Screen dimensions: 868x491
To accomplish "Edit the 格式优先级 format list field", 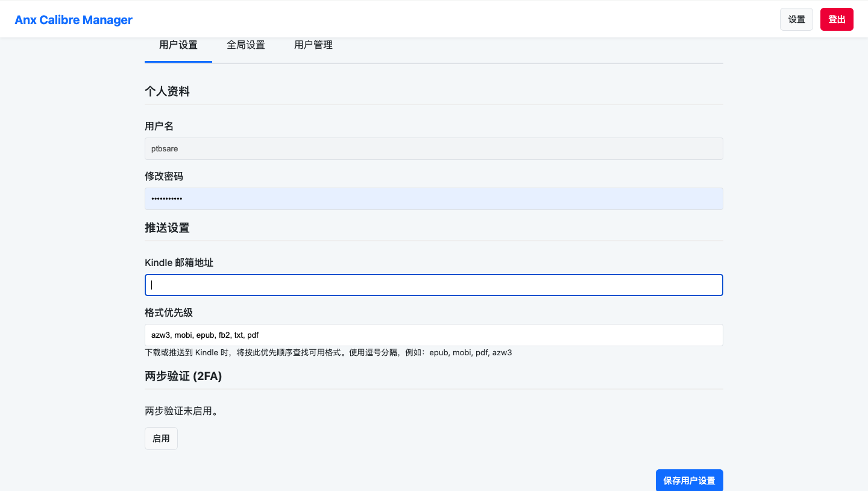I will pos(434,335).
